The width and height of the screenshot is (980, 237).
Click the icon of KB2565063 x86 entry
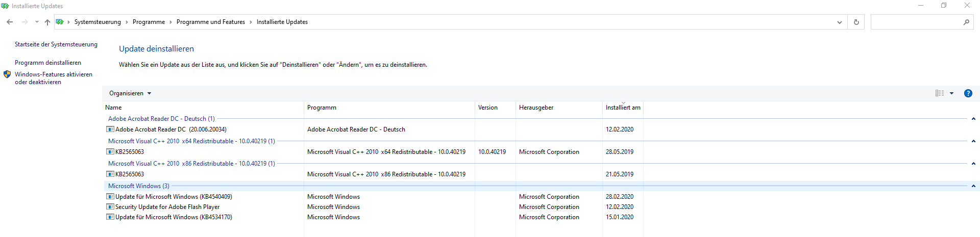coord(110,174)
